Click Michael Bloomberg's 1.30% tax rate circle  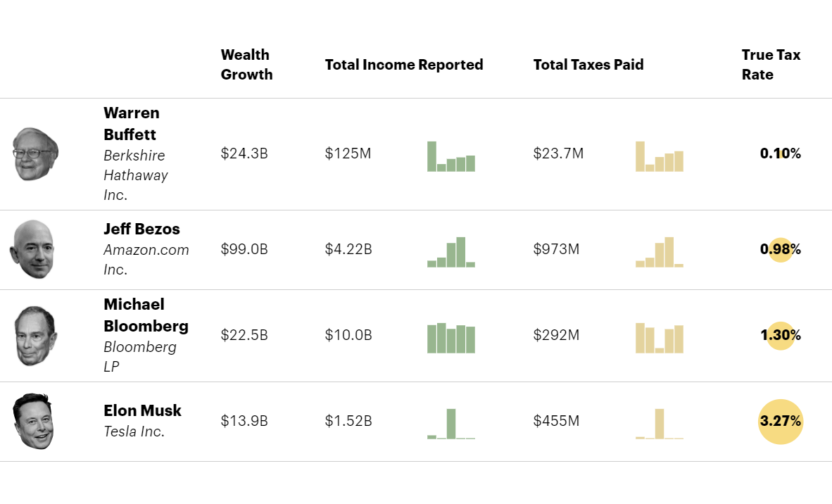tap(781, 335)
